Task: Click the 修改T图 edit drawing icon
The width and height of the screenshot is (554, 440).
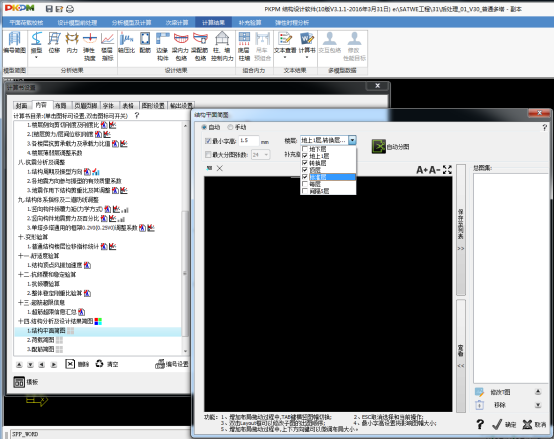Action: point(479,392)
